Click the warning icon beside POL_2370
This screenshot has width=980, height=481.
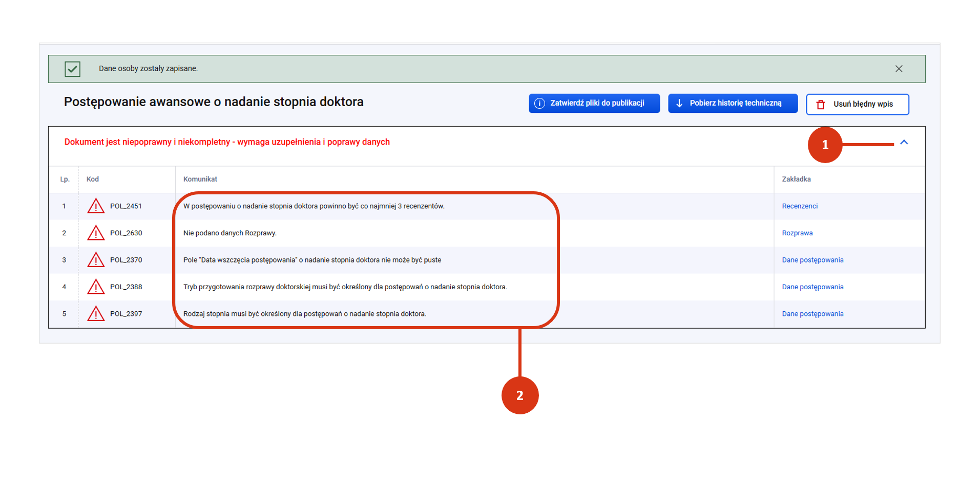[x=96, y=260]
